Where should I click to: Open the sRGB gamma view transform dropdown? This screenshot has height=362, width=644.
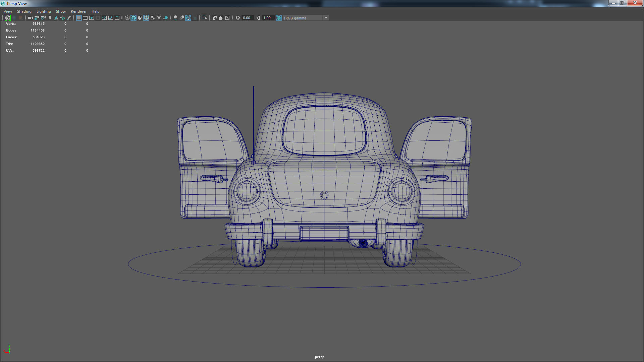[x=325, y=18]
